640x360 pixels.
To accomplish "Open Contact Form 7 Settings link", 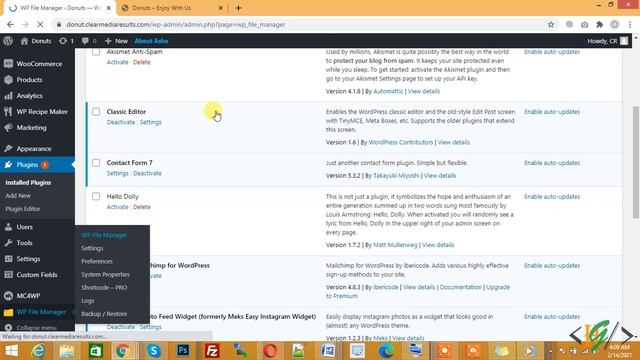I will point(118,173).
